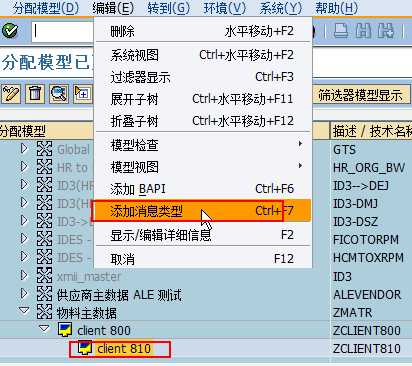Click the model icon of HR to row
Image resolution: width=412 pixels, height=366 pixels.
click(44, 167)
